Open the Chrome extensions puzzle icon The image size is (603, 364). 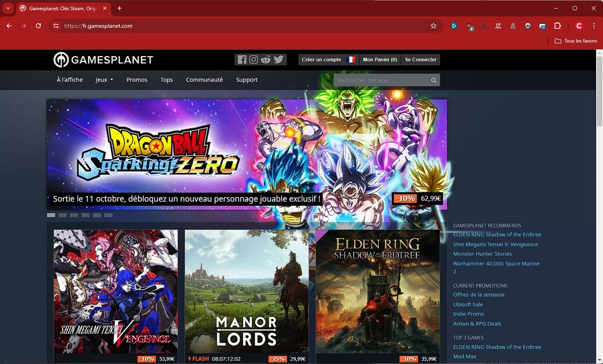tap(558, 26)
